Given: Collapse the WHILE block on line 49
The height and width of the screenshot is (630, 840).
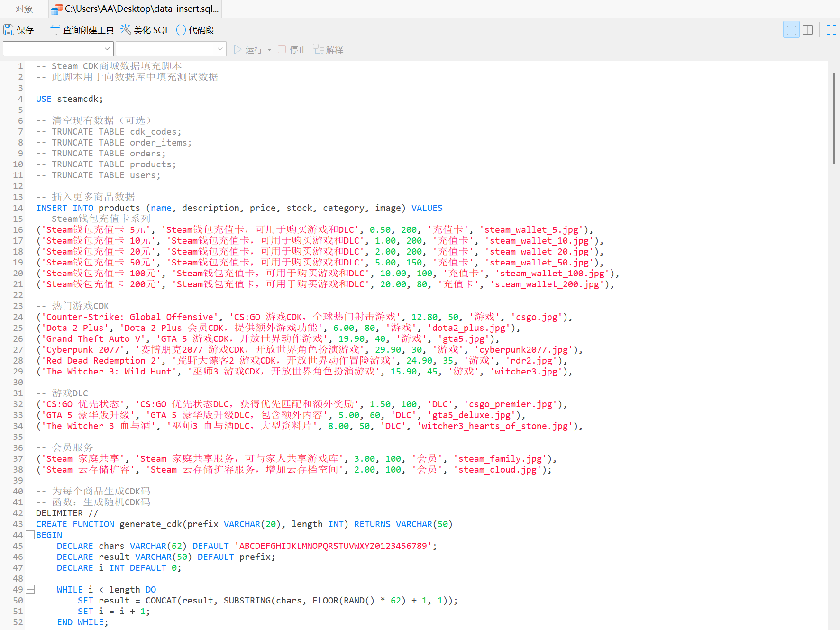Looking at the screenshot, I should pyautogui.click(x=30, y=590).
